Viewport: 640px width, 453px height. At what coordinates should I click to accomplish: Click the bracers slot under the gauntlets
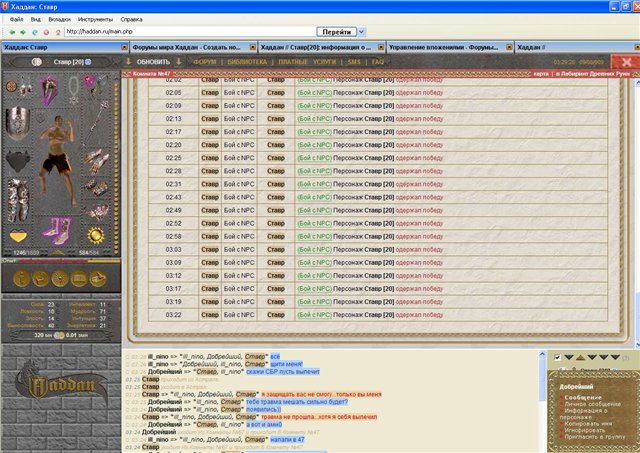96,188
